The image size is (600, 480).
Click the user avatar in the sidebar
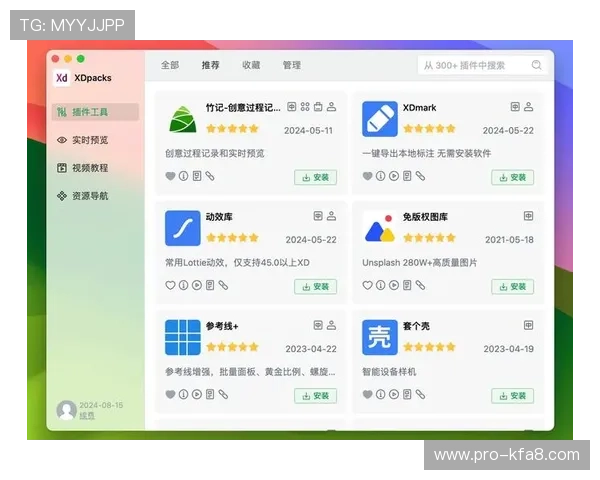[x=66, y=410]
